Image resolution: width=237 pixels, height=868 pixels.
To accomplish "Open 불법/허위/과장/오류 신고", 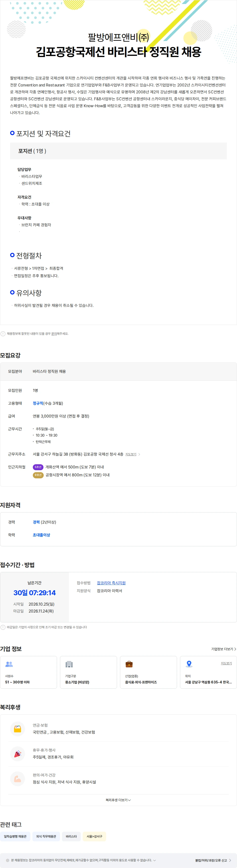I will pos(211,860).
